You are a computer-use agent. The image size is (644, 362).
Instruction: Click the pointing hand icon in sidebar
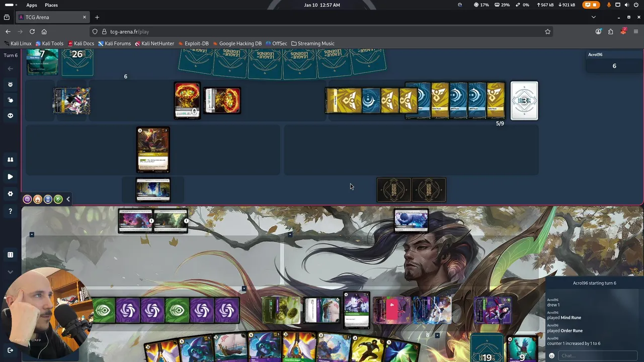[10, 100]
